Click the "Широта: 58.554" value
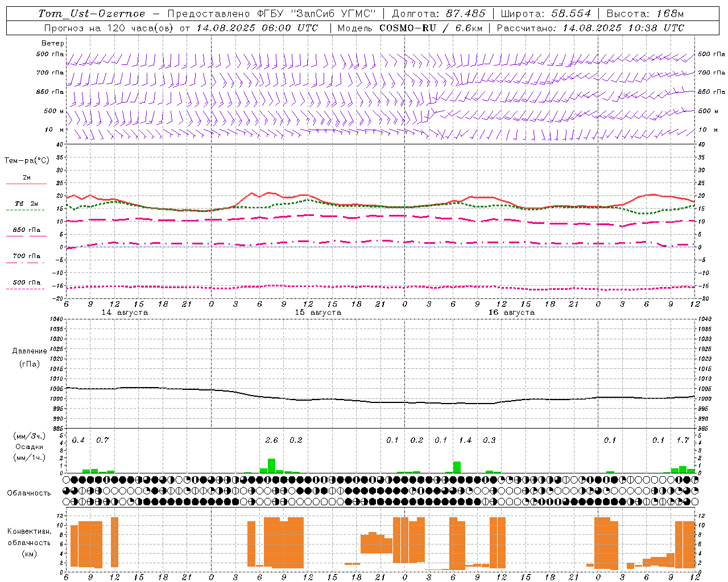The image size is (728, 582). pos(545,14)
